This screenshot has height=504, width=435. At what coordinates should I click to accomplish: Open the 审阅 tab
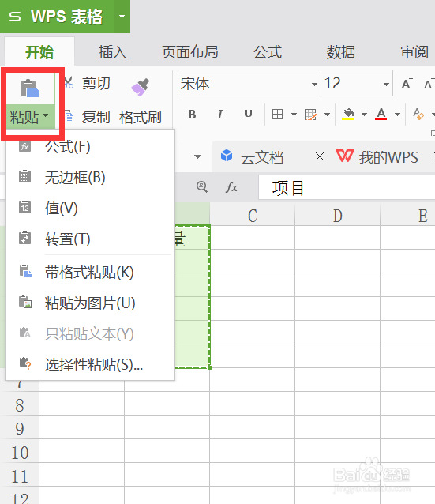coord(414,52)
